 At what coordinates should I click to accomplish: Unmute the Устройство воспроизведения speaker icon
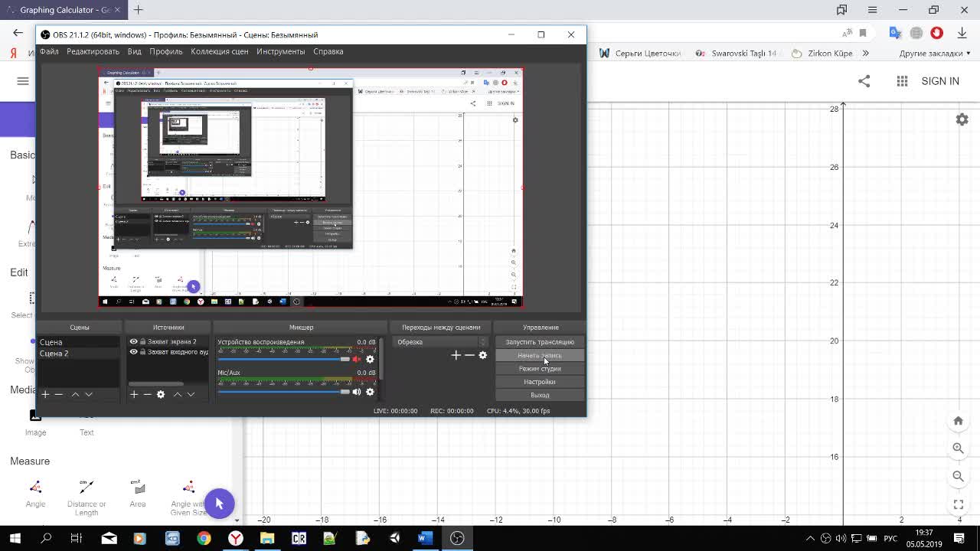(x=356, y=359)
